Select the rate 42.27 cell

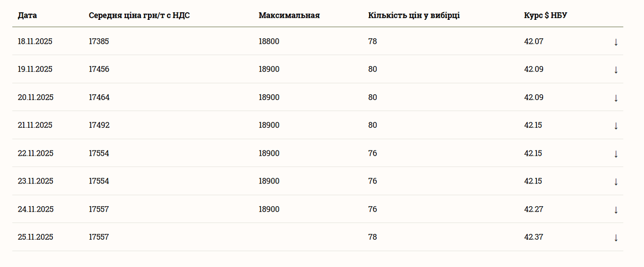(x=534, y=209)
